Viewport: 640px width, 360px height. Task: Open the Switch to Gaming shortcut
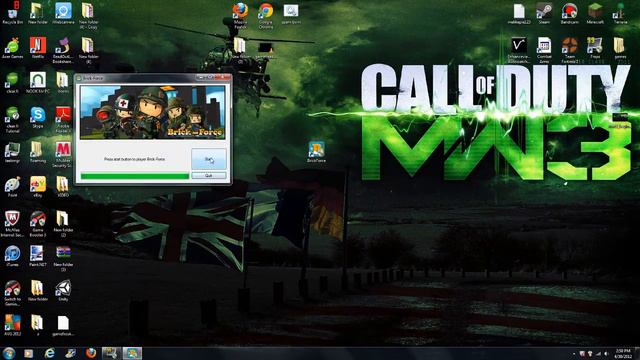12,293
